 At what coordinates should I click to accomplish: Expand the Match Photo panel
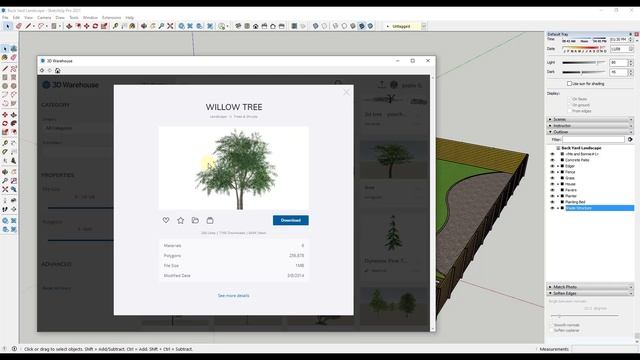click(590, 287)
